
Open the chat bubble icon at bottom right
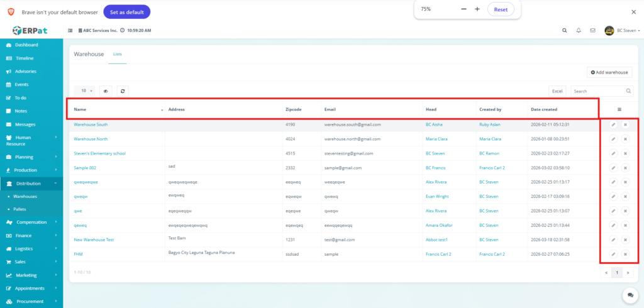click(x=629, y=295)
